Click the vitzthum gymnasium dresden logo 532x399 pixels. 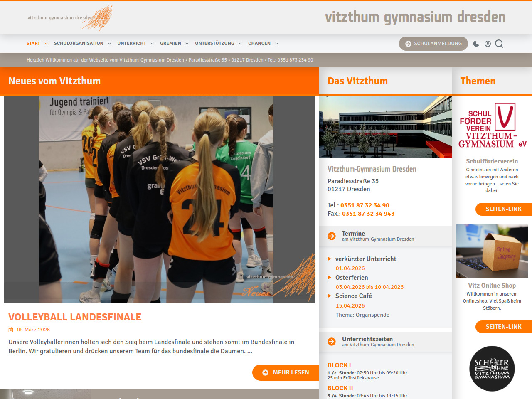point(70,18)
